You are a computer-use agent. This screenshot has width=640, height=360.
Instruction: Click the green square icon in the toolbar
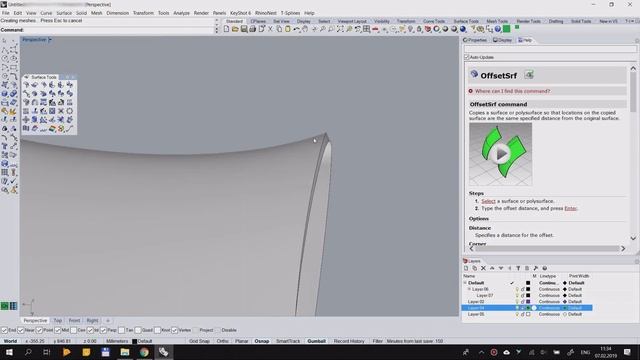point(507,29)
